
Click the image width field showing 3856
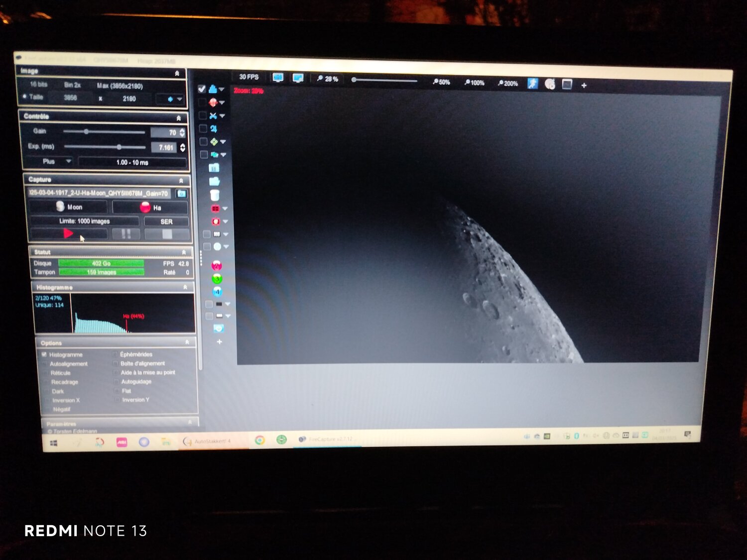tap(70, 98)
